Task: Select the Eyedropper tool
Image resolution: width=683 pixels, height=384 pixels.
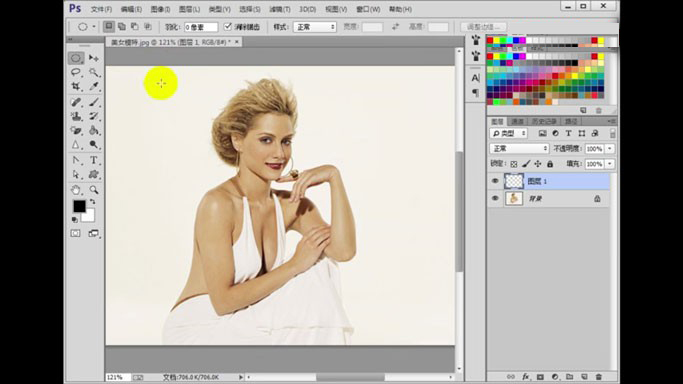Action: [x=94, y=86]
